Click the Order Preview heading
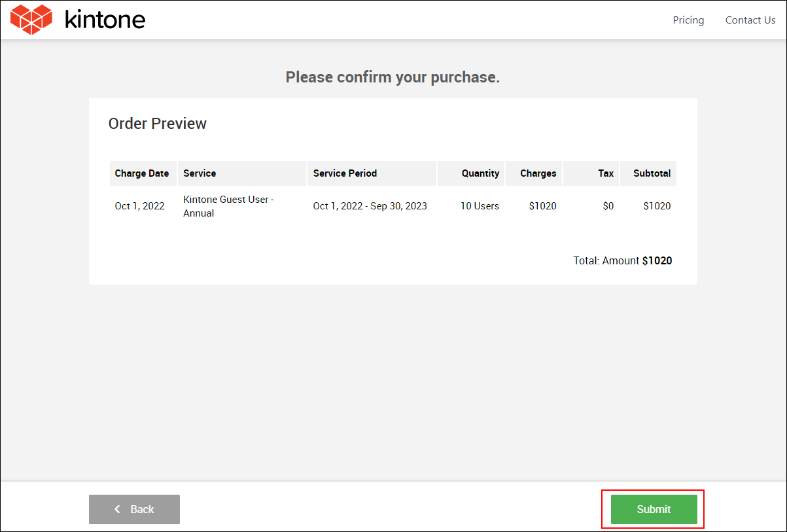787x532 pixels. 158,124
